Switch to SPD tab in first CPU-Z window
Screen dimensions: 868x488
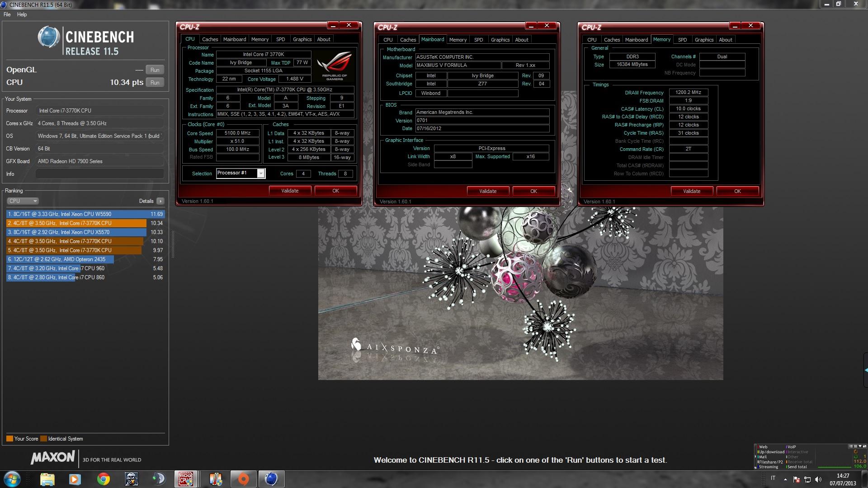point(280,39)
